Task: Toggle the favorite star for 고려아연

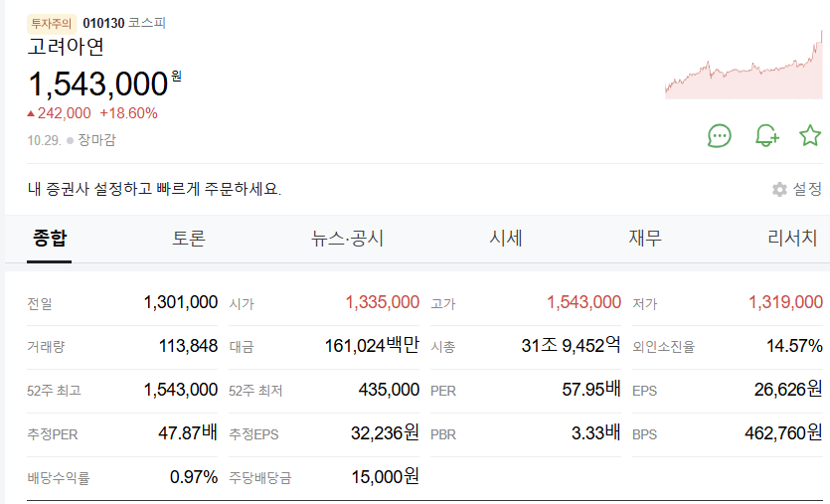Action: pyautogui.click(x=810, y=136)
